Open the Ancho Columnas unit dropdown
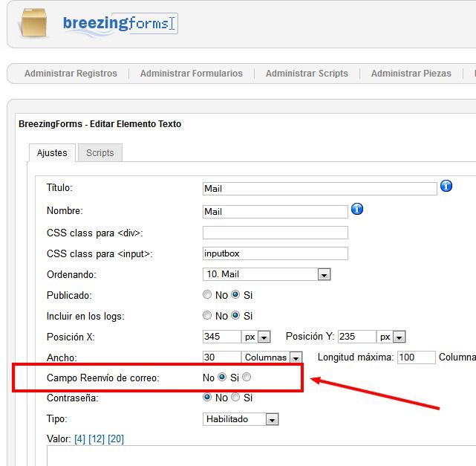 (272, 357)
